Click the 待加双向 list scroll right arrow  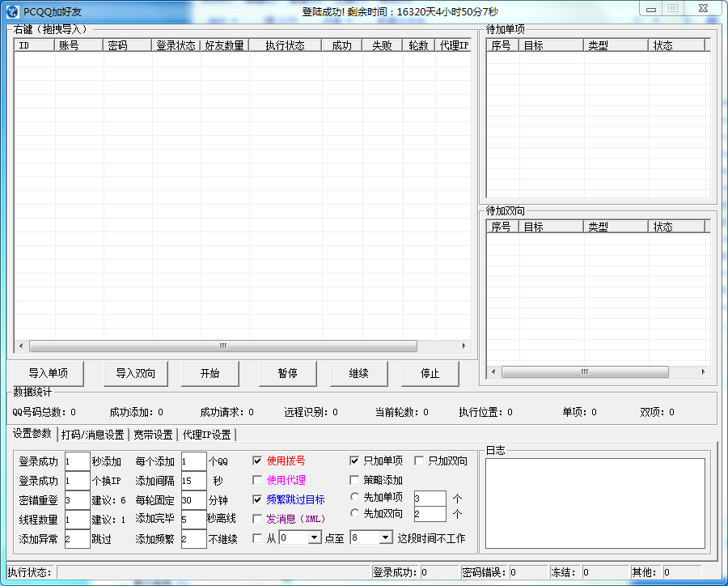tap(704, 372)
